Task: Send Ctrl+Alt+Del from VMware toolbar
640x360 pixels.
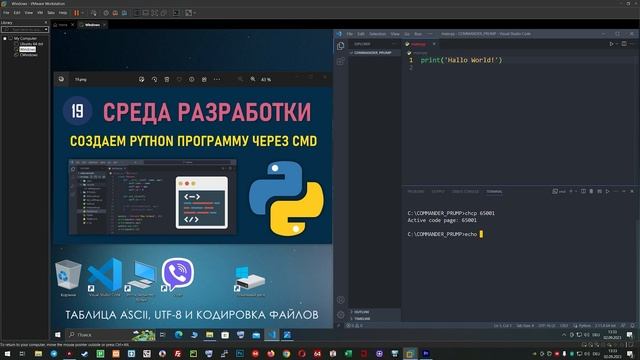Action: (94, 13)
